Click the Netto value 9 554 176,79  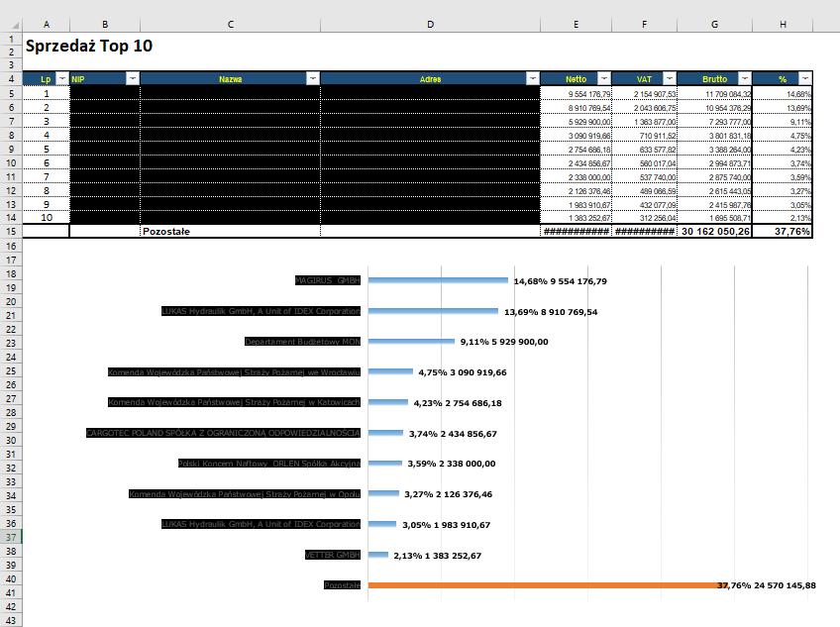pos(576,94)
